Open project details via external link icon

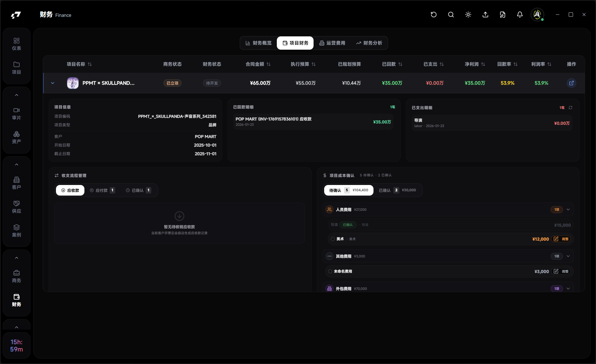click(571, 83)
